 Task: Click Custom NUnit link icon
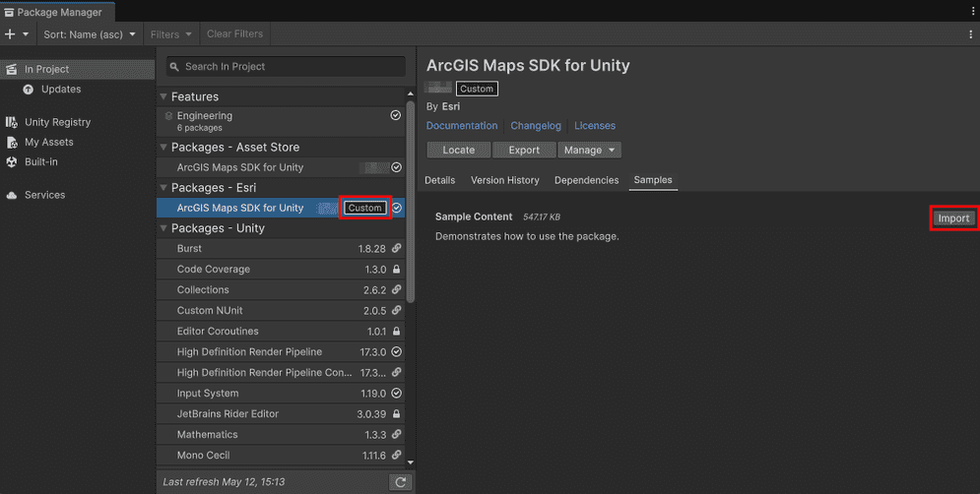point(396,310)
